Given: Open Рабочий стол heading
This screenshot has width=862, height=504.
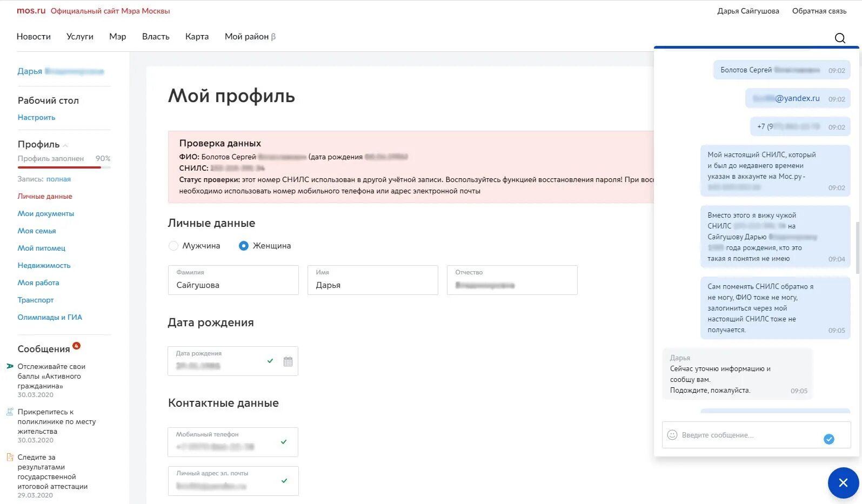Looking at the screenshot, I should click(48, 100).
